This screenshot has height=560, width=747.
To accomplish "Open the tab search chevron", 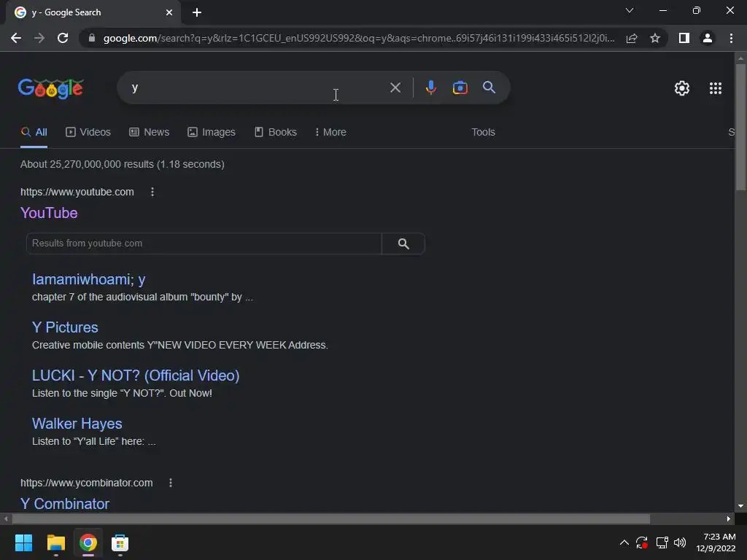I will pos(630,10).
